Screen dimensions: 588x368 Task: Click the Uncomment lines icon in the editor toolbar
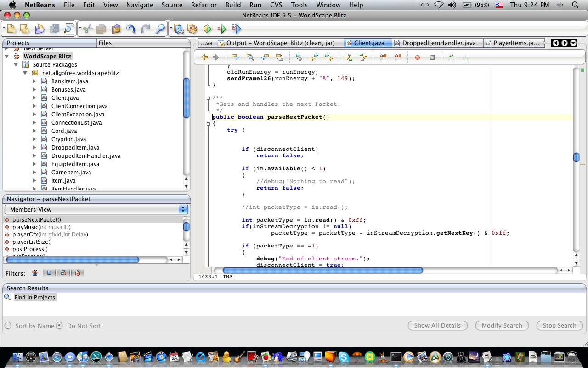pos(467,58)
